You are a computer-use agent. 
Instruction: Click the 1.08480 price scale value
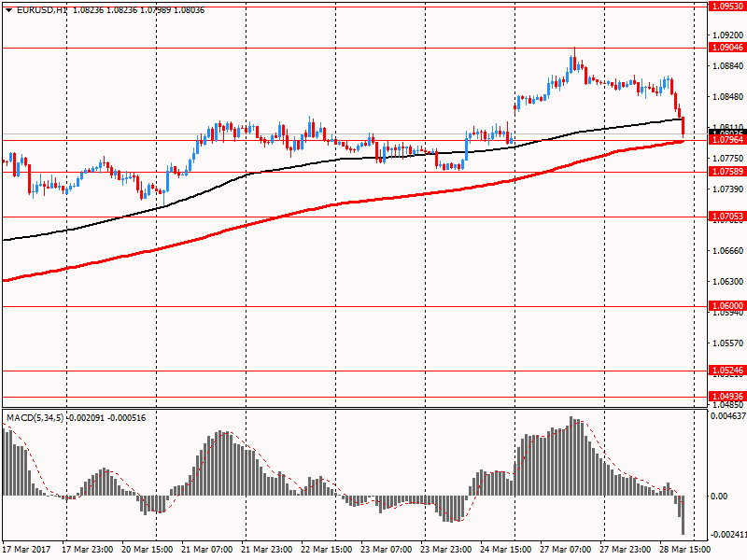point(727,97)
